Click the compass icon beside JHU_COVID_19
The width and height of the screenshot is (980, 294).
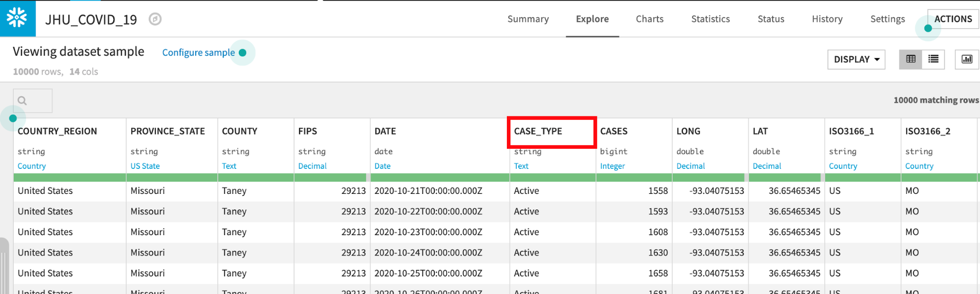(155, 19)
